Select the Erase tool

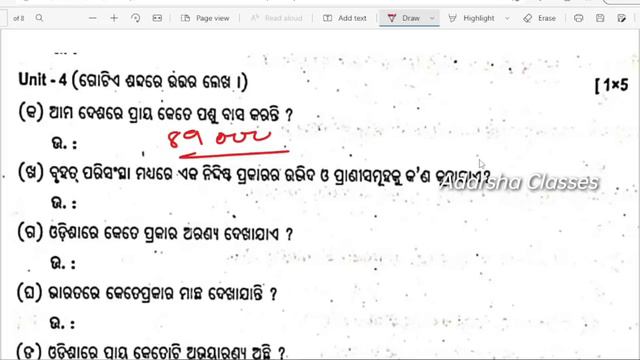[x=540, y=18]
